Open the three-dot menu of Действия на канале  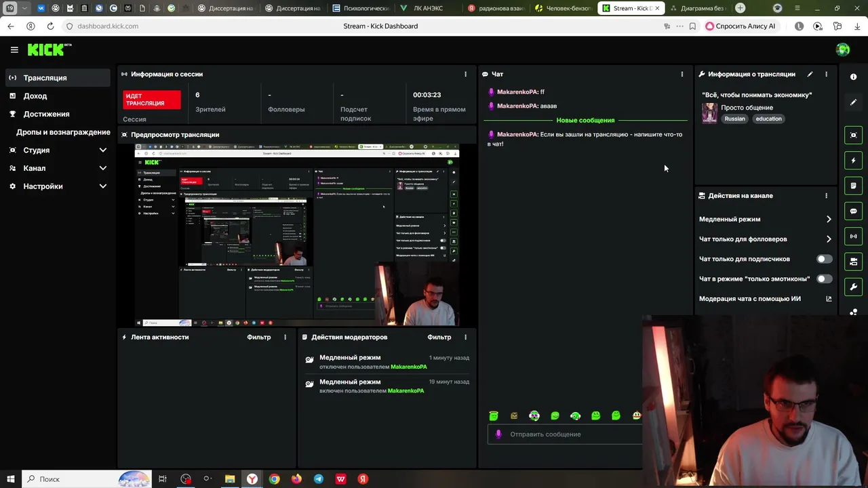pyautogui.click(x=826, y=196)
